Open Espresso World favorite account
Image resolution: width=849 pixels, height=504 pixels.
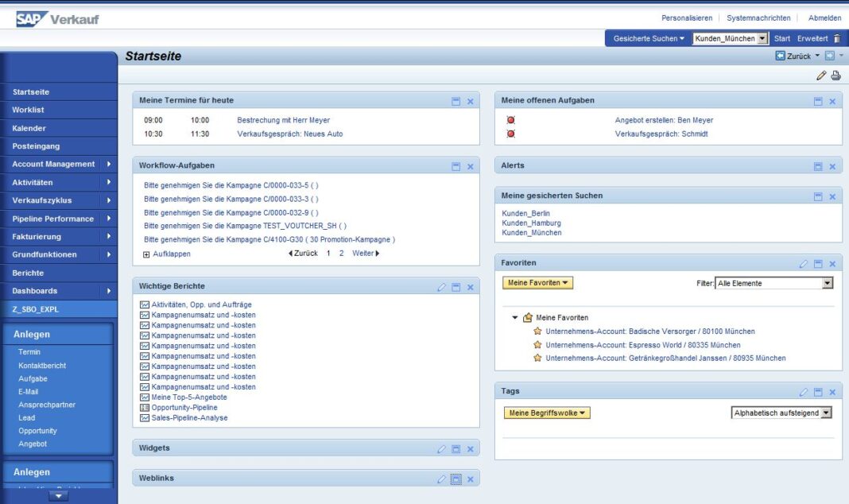[642, 345]
